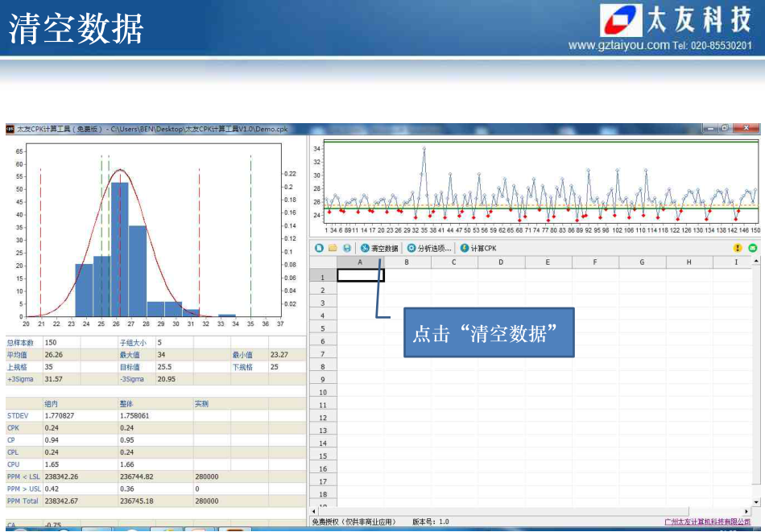
Task: Select column H header
Action: click(688, 262)
